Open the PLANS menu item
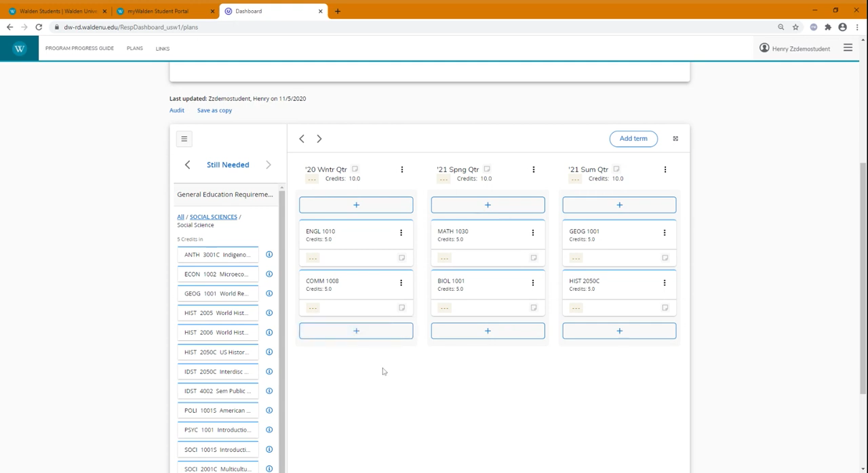Viewport: 868px width, 473px height. (134, 48)
